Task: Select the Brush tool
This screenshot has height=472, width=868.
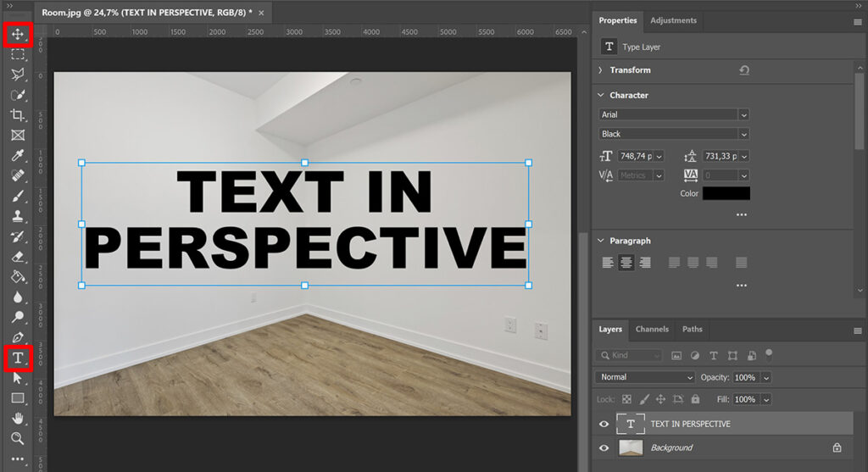Action: coord(18,196)
